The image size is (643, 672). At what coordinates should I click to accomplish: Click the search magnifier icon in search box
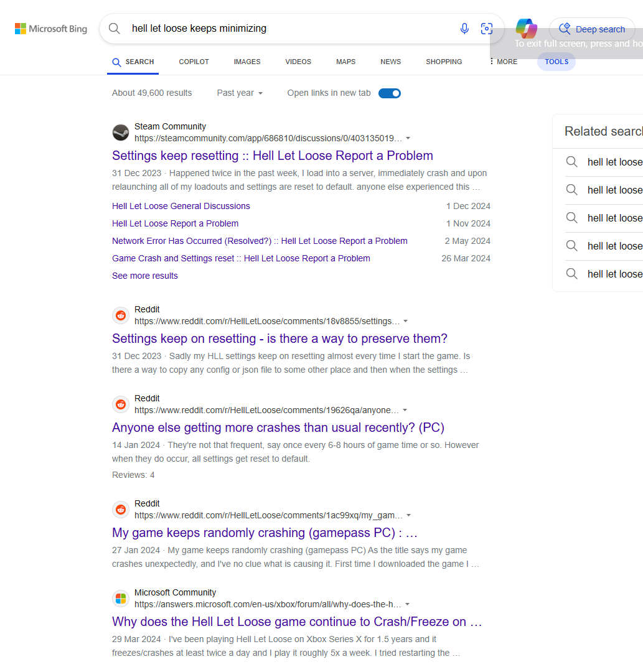click(x=114, y=28)
